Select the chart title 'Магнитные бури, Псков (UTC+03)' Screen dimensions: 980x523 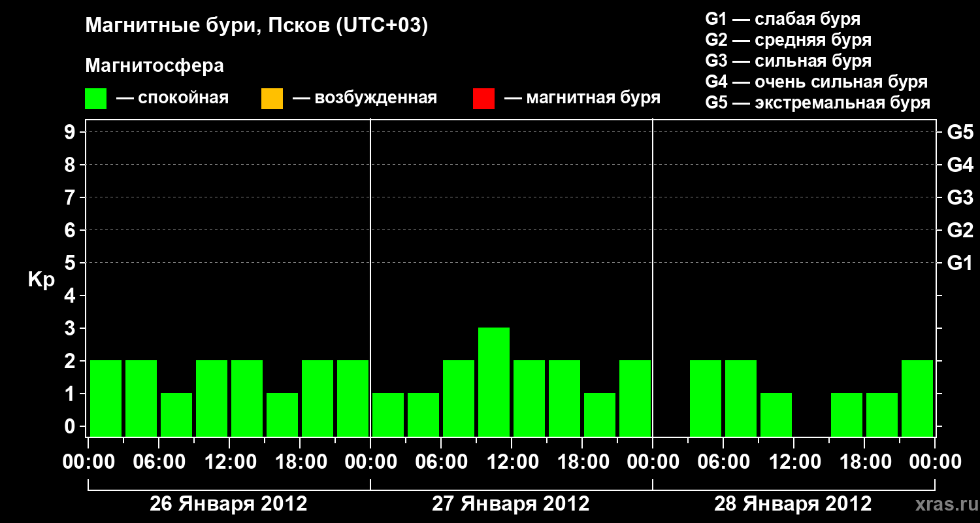[x=257, y=26]
